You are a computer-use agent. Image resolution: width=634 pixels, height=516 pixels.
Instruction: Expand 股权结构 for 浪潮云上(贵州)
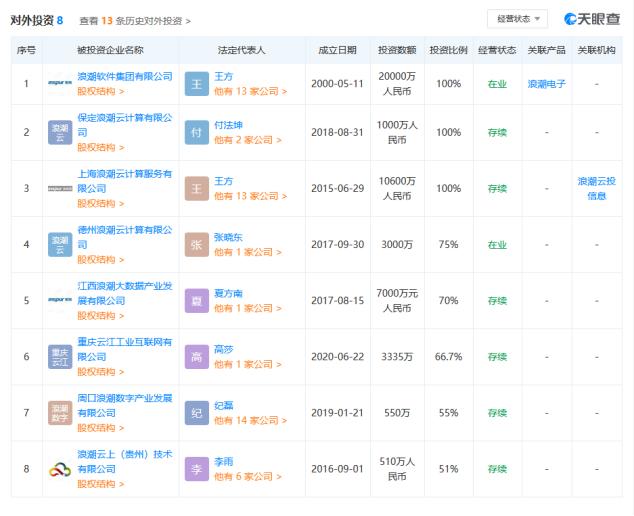pos(101,484)
